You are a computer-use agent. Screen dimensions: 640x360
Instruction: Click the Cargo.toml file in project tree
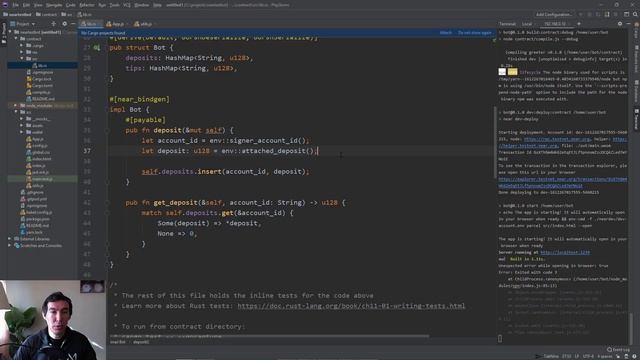pyautogui.click(x=39, y=85)
